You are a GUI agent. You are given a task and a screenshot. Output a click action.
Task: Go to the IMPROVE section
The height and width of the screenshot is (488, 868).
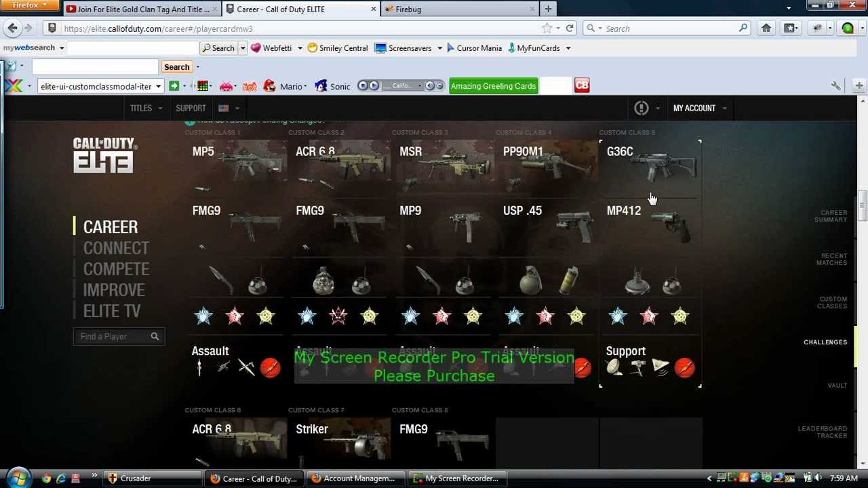coord(114,290)
